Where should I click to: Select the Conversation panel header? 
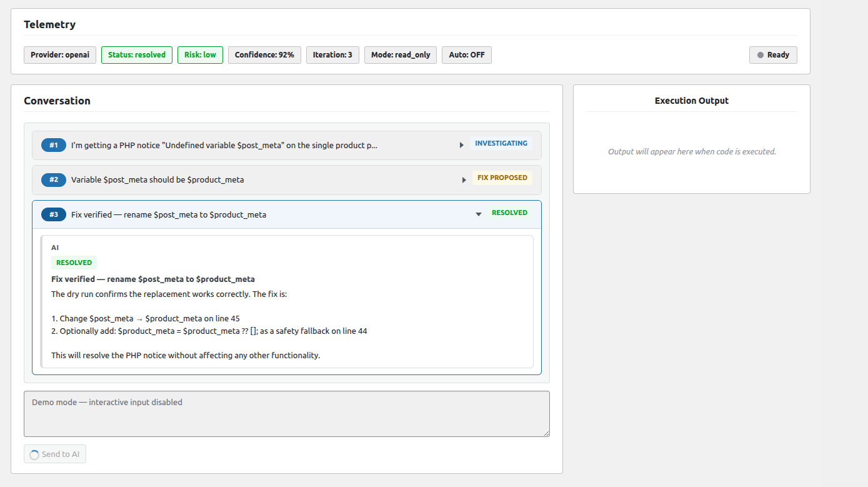[x=57, y=101]
